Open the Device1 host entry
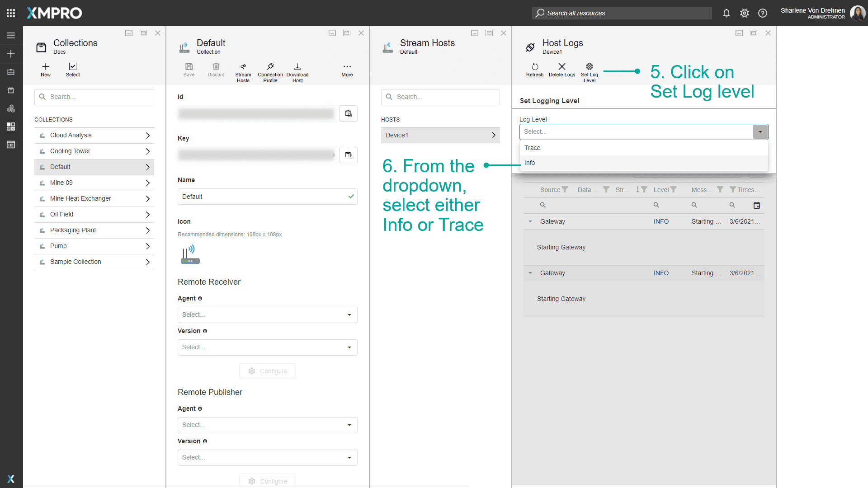This screenshot has height=488, width=868. point(440,135)
